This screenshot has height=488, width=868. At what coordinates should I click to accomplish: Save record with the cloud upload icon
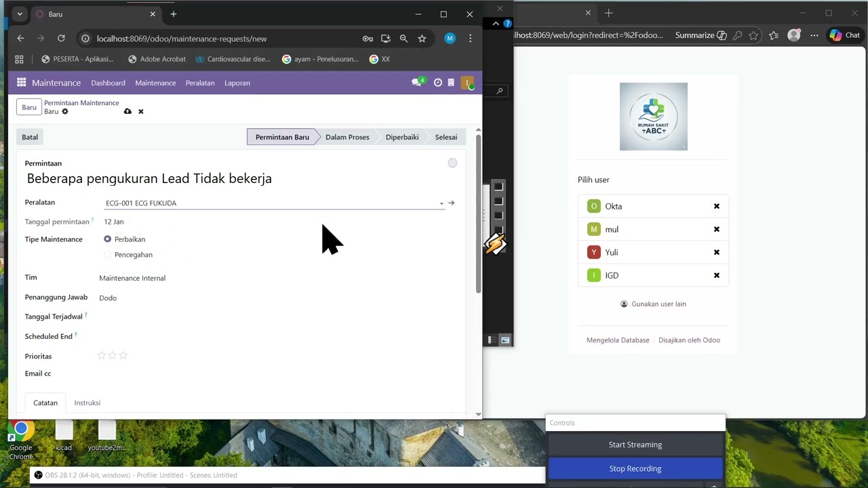coord(127,111)
